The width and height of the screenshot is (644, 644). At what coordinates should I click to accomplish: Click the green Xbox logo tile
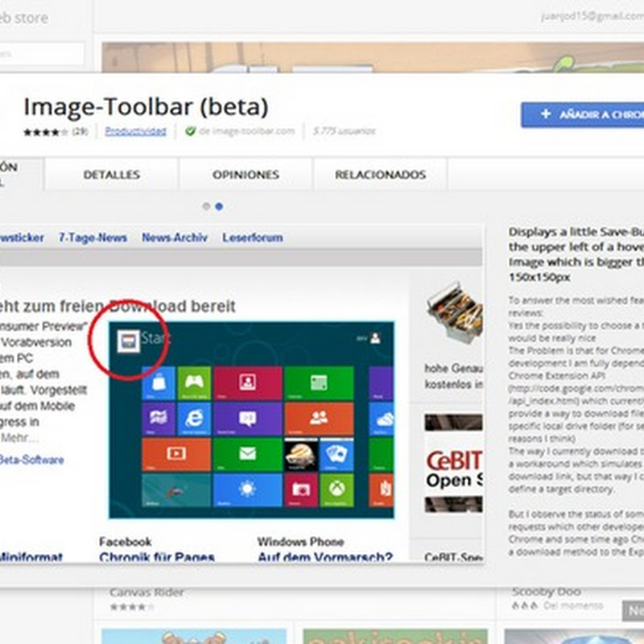coord(336,489)
